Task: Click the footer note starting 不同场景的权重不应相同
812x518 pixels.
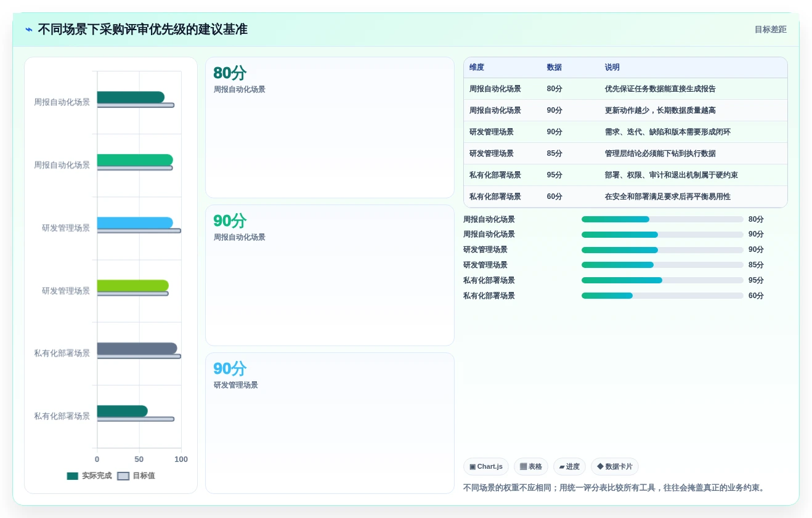Action: 615,488
